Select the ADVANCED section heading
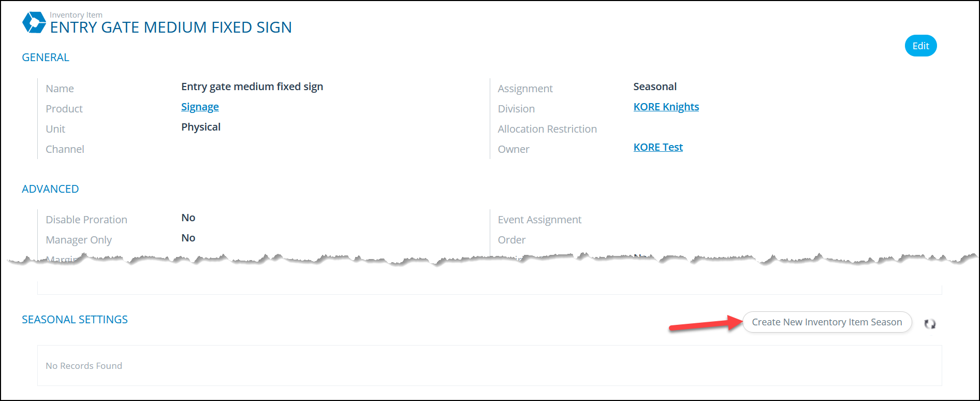The width and height of the screenshot is (980, 401). tap(50, 189)
